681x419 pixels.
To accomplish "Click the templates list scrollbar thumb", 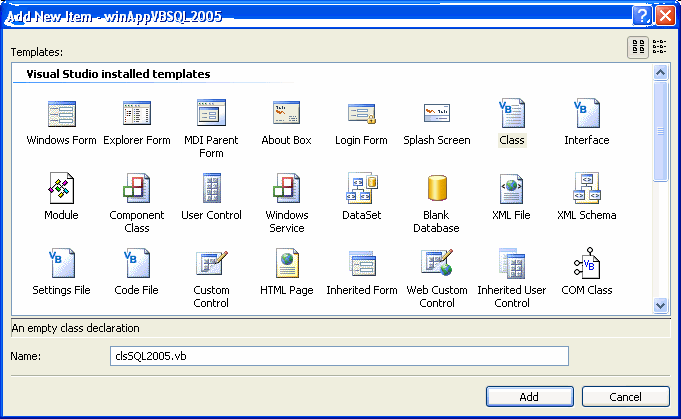I will (660, 131).
